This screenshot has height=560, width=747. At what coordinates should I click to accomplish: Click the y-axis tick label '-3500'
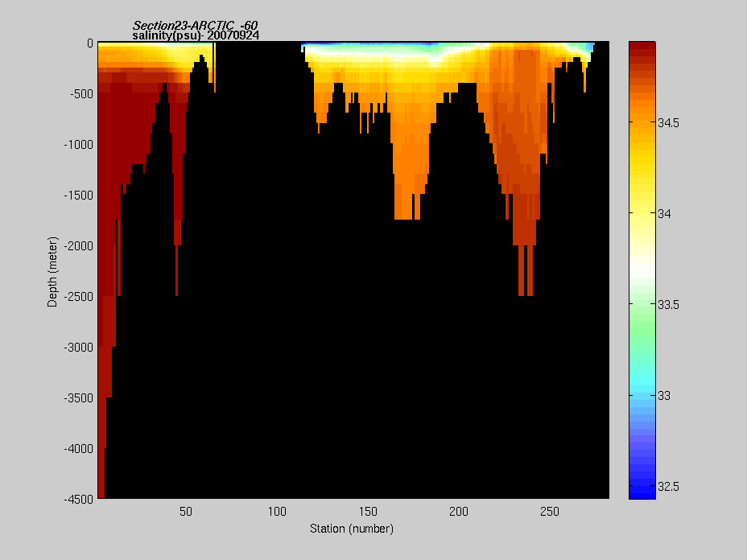(x=79, y=397)
